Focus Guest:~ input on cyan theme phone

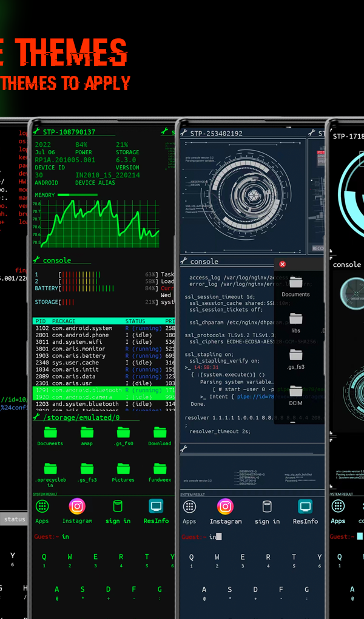[346, 536]
